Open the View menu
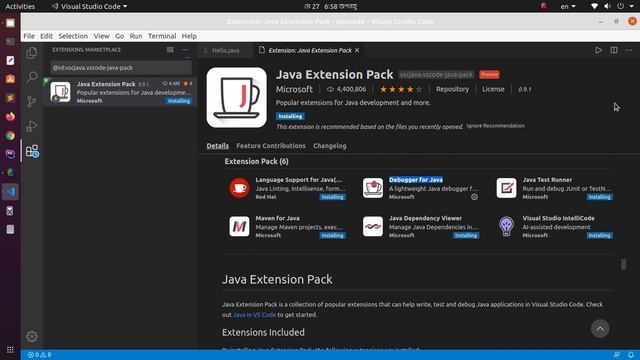Viewport: 640px width, 360px height. coord(101,36)
